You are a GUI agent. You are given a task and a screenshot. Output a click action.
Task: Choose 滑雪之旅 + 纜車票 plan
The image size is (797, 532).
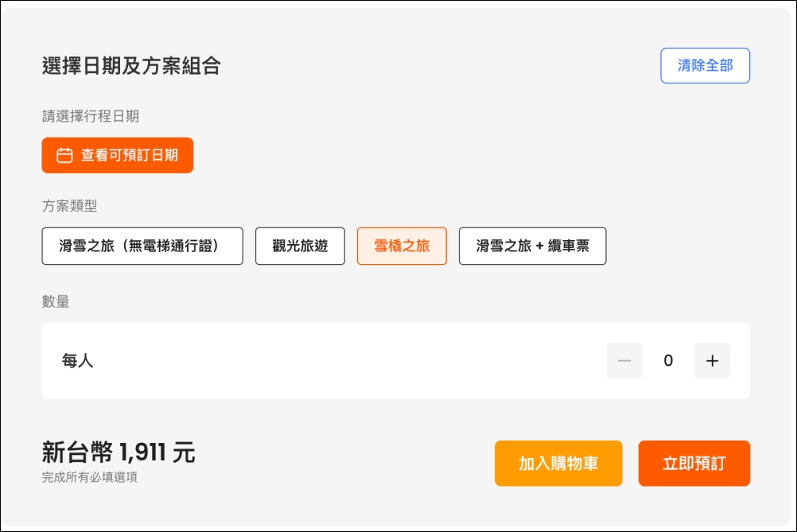[532, 246]
